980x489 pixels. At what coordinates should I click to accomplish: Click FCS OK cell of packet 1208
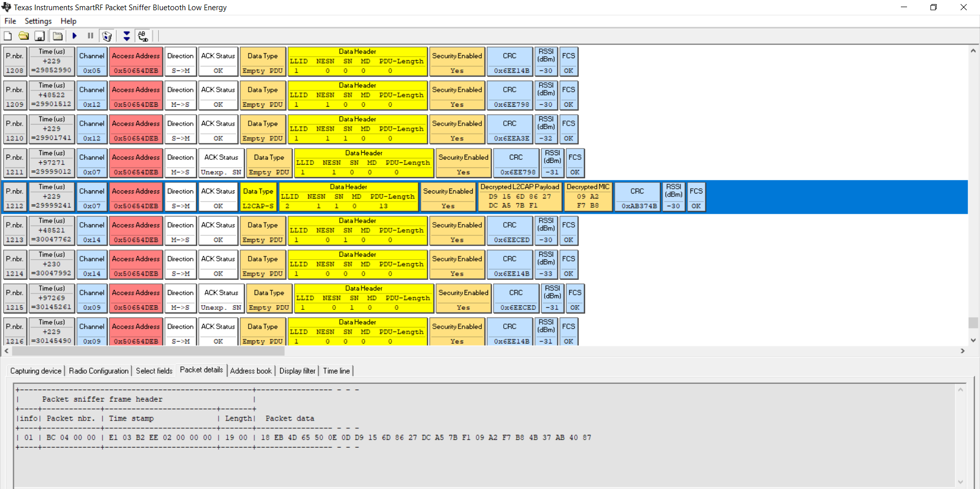click(569, 62)
